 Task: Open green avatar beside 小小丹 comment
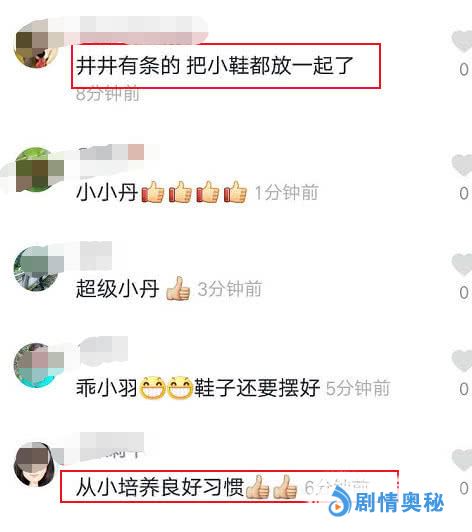pyautogui.click(x=37, y=170)
